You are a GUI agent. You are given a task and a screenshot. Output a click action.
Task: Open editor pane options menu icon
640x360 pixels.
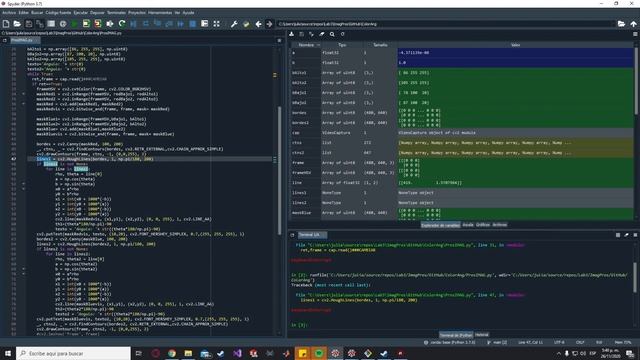pos(279,40)
